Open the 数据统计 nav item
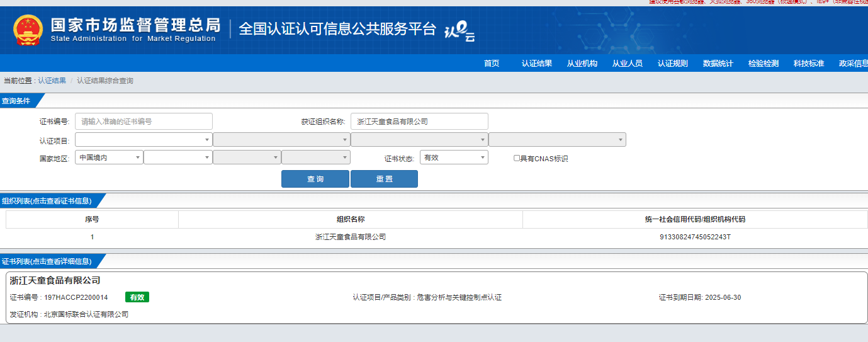Image resolution: width=868 pixels, height=342 pixels. tap(718, 64)
